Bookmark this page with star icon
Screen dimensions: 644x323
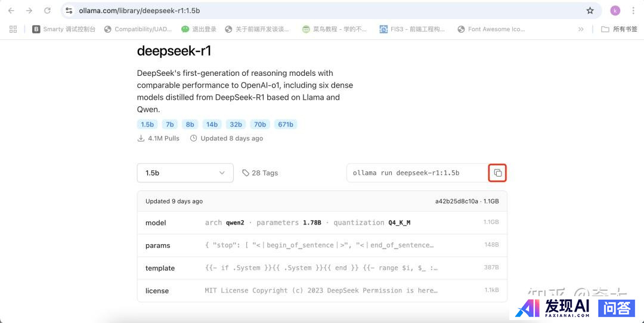point(590,11)
